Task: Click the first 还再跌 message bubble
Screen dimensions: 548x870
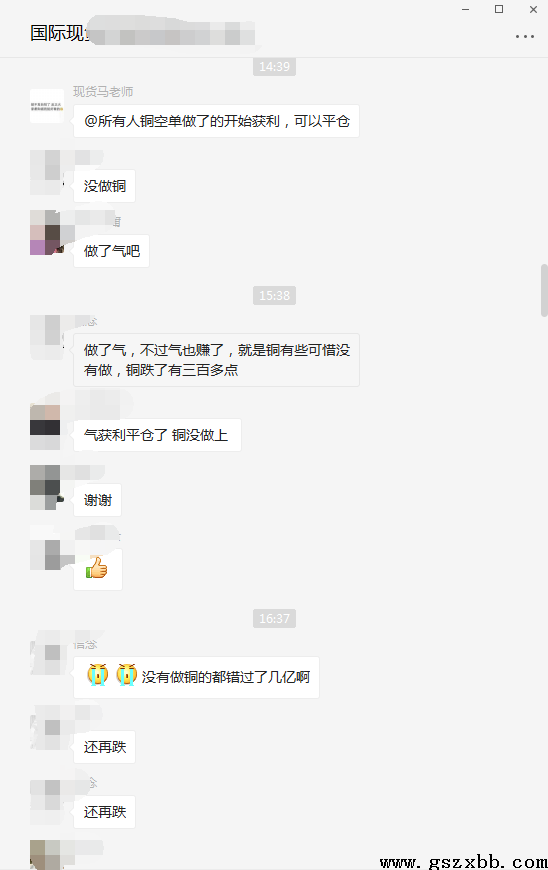Action: (x=104, y=747)
